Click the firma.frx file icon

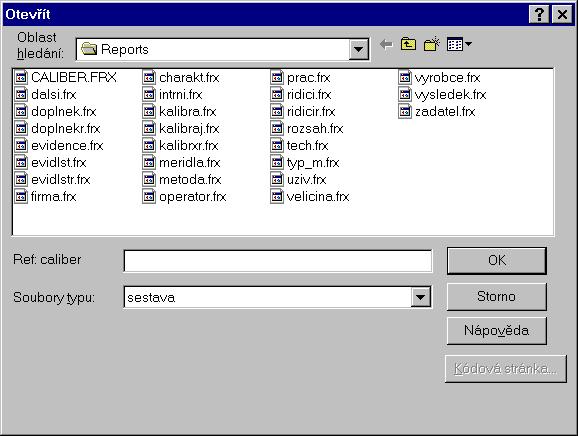pos(21,196)
